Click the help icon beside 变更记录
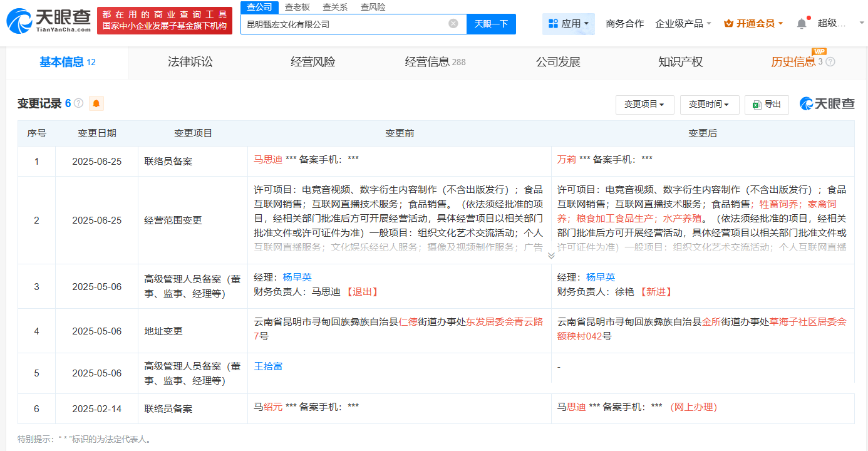 [78, 104]
